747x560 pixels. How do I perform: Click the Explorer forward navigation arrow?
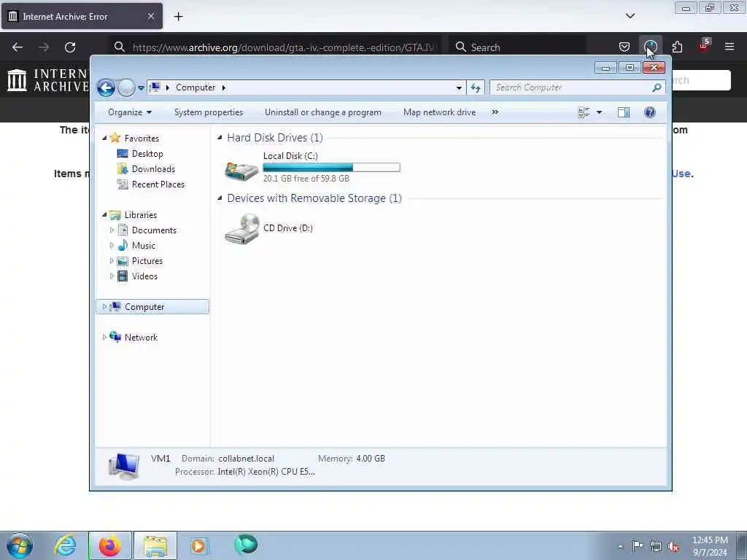click(x=126, y=87)
